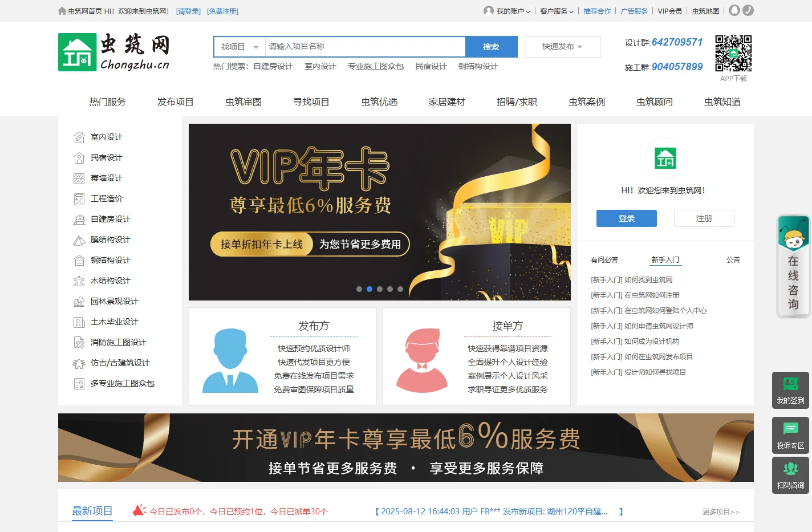The height and width of the screenshot is (532, 812).
Task: Focus the 请输入项目名称 search field
Action: click(366, 47)
